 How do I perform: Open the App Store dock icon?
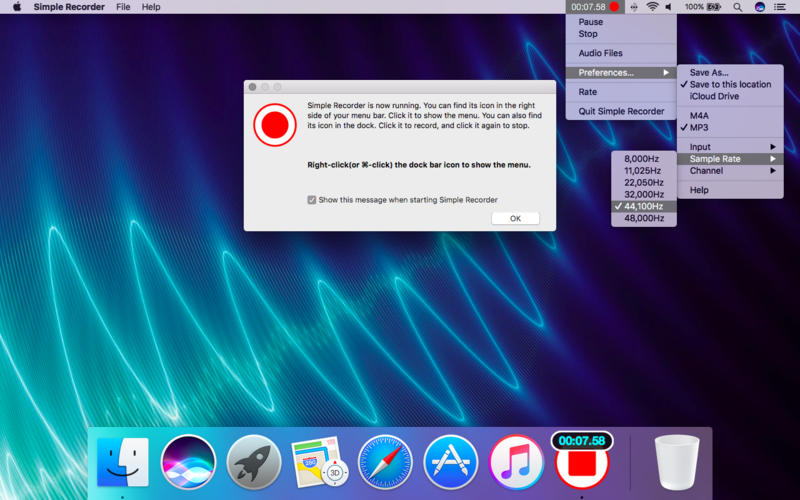pyautogui.click(x=451, y=462)
